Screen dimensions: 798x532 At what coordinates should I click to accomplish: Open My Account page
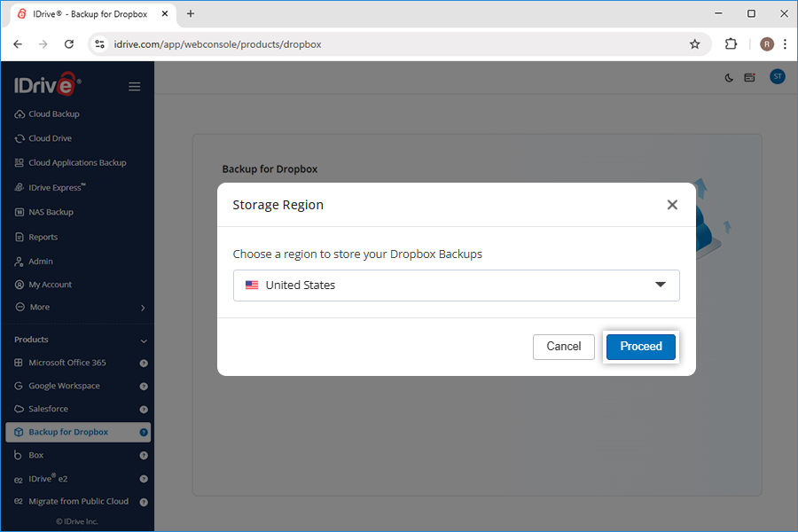(50, 285)
